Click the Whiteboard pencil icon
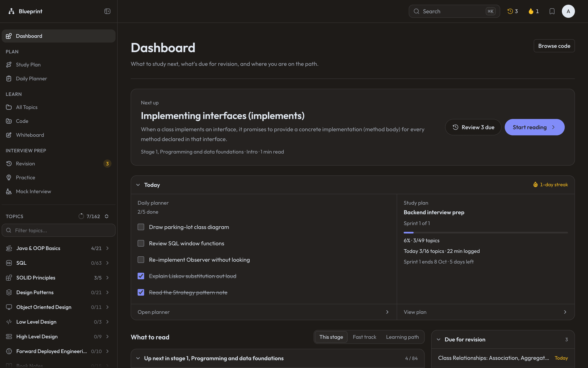588x368 pixels. point(9,135)
